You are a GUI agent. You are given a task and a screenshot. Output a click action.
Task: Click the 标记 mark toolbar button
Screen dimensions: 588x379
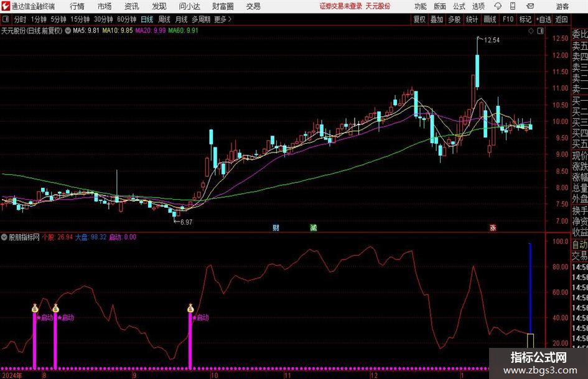(525, 19)
